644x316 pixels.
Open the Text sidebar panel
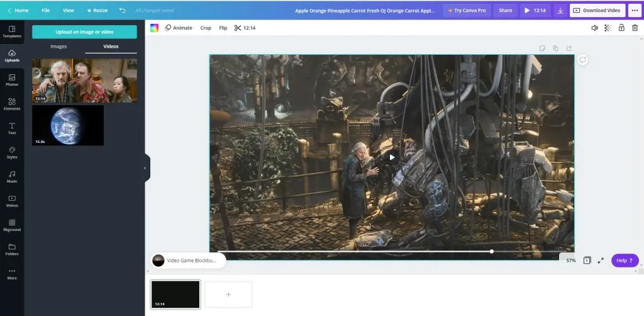click(x=12, y=128)
